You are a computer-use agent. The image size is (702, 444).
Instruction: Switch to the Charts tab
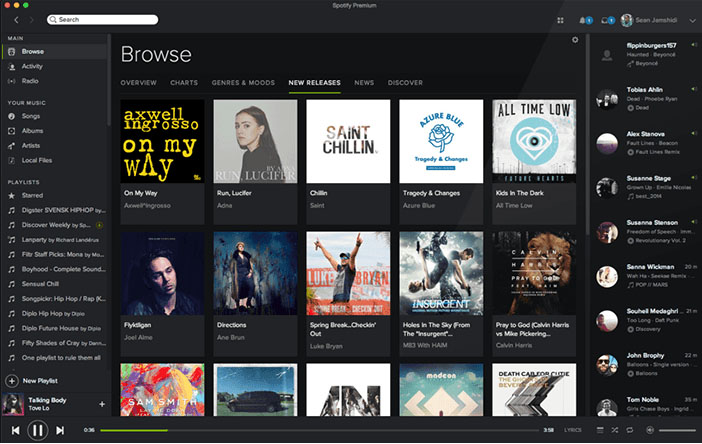coord(184,83)
